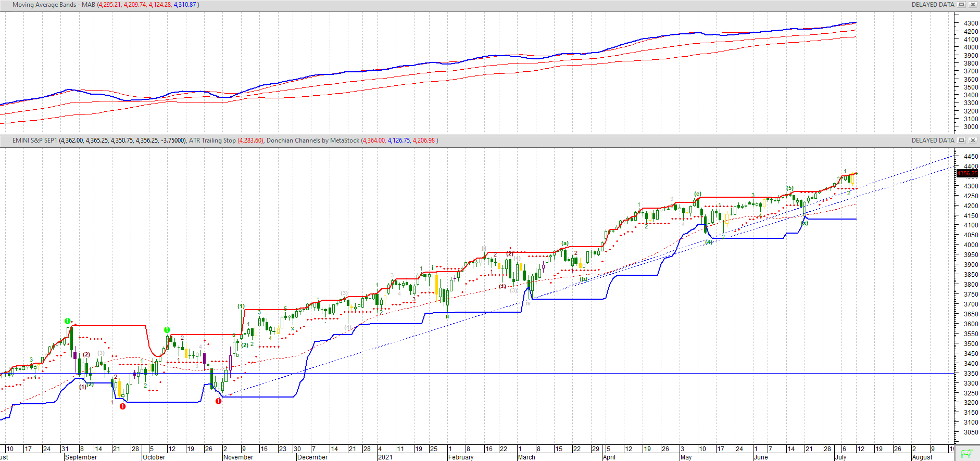Select the (5) Elliott wave label

pyautogui.click(x=790, y=188)
